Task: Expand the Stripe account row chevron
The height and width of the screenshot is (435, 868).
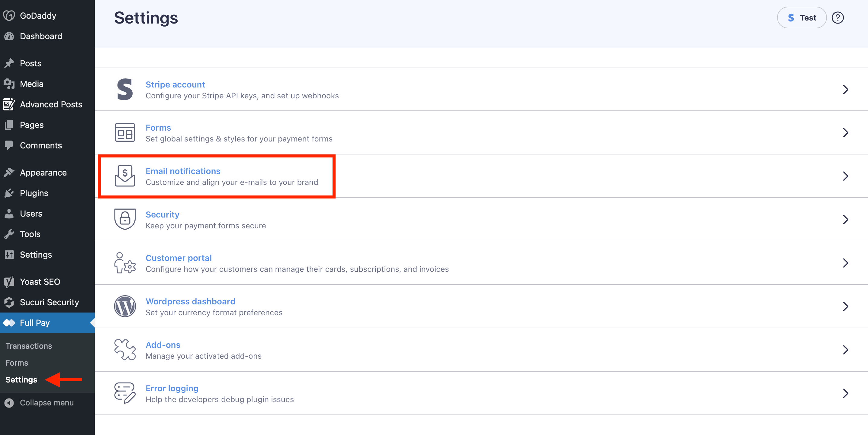Action: [845, 90]
